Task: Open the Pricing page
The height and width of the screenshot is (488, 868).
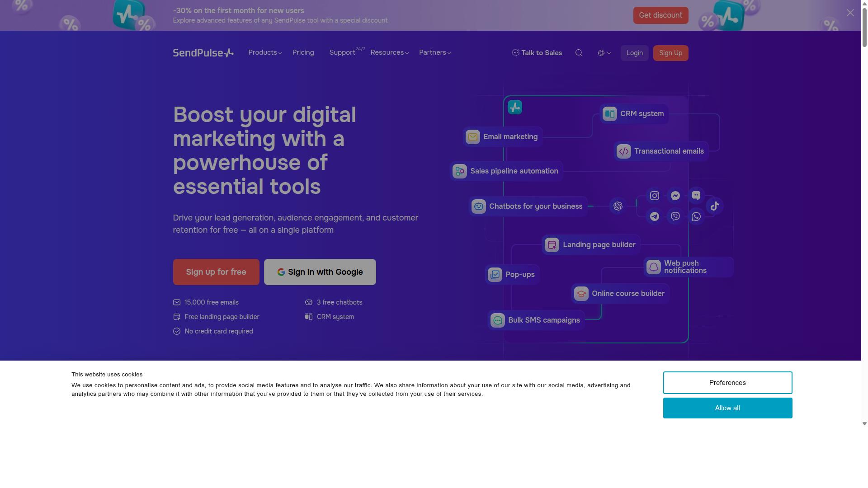Action: coord(303,53)
